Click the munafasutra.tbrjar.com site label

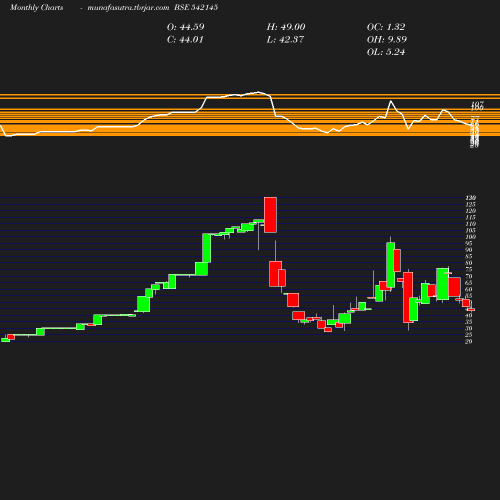[x=128, y=8]
